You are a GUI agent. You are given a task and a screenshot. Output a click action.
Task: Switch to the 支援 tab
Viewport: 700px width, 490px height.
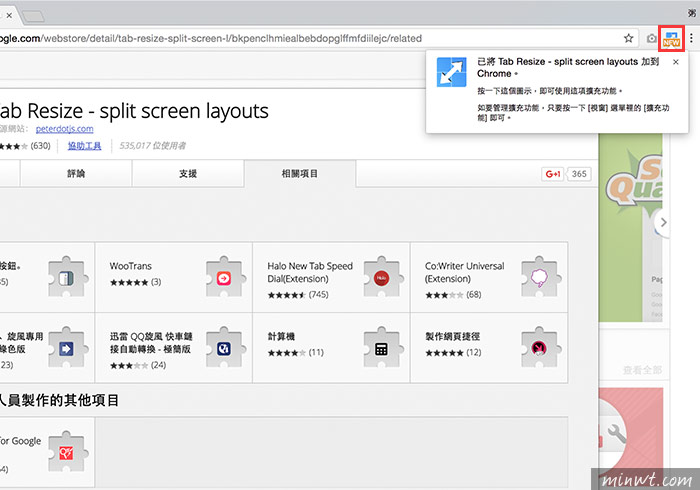tap(188, 173)
